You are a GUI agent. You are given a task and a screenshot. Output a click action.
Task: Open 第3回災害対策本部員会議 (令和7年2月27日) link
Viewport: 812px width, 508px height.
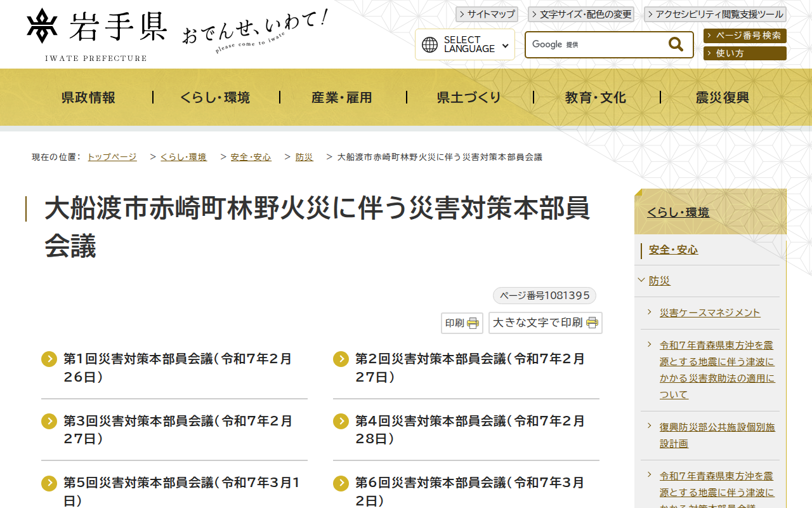pyautogui.click(x=178, y=430)
